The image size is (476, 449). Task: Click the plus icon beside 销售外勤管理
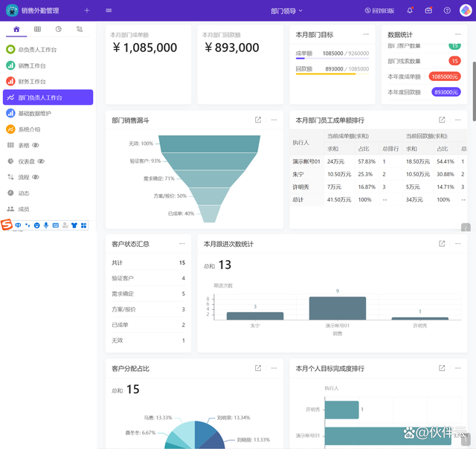pos(87,10)
